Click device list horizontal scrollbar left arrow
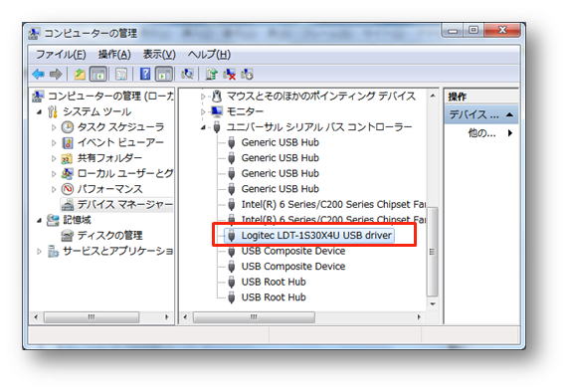The image size is (568, 392). click(x=185, y=317)
